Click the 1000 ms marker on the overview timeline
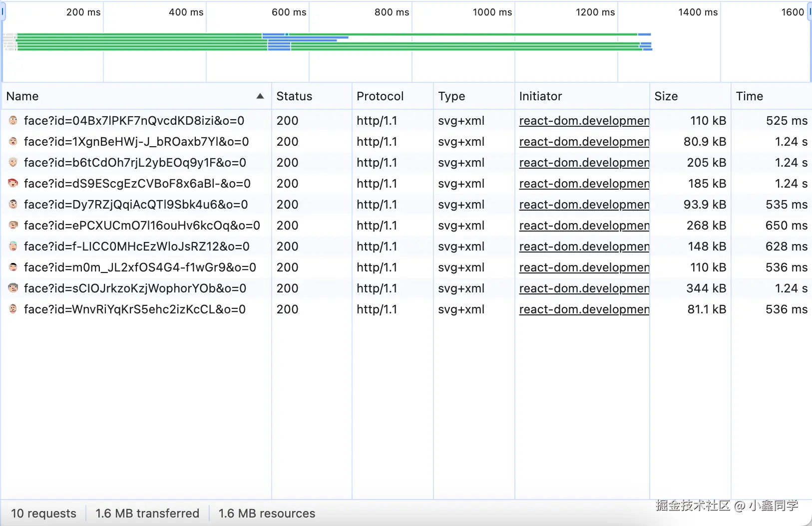 click(x=492, y=12)
